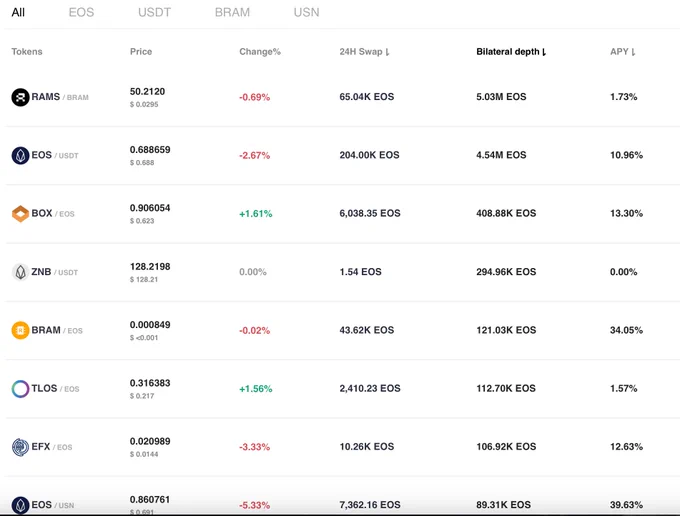Viewport: 680px width, 516px height.
Task: Click price 0.000849
Action: (150, 324)
